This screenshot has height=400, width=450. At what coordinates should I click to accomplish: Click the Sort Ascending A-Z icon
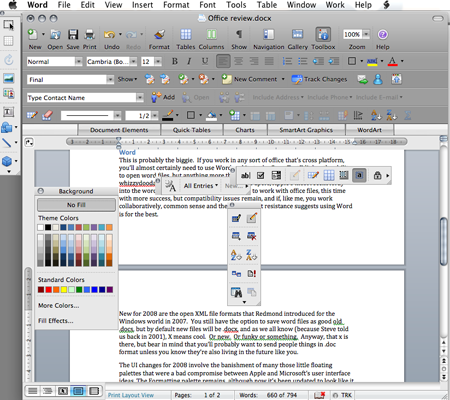(376, 115)
